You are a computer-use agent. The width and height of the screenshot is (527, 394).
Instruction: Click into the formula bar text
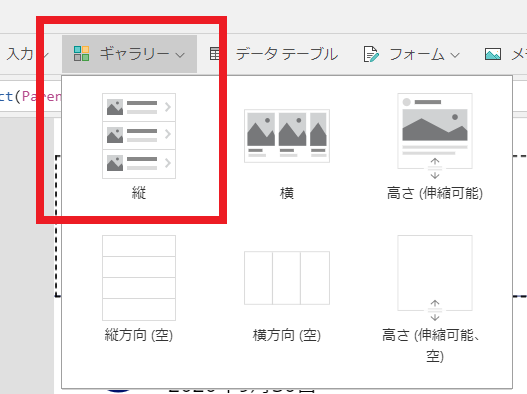coord(30,97)
